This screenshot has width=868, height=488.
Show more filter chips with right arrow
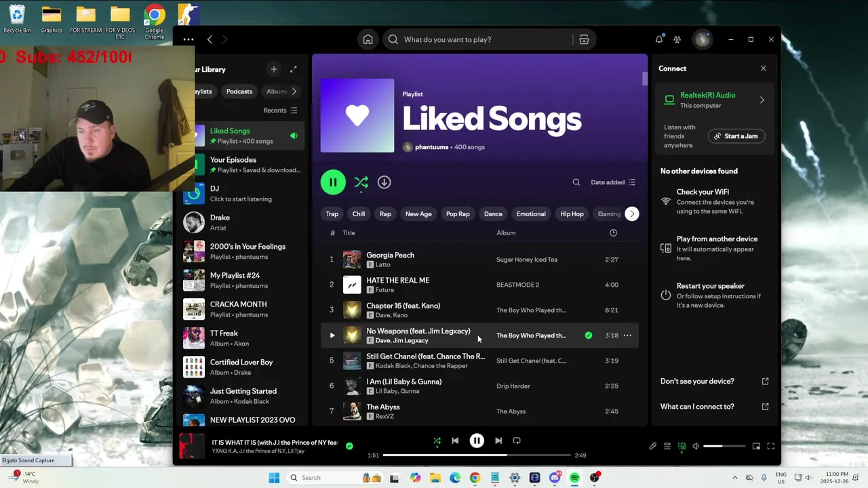tap(632, 214)
